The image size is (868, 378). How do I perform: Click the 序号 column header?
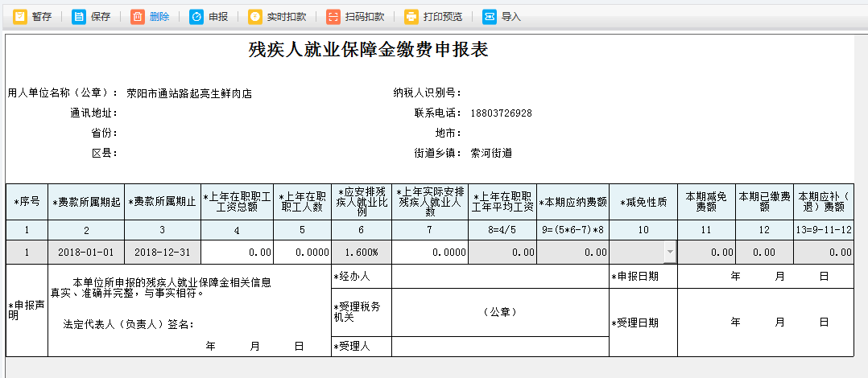point(27,202)
